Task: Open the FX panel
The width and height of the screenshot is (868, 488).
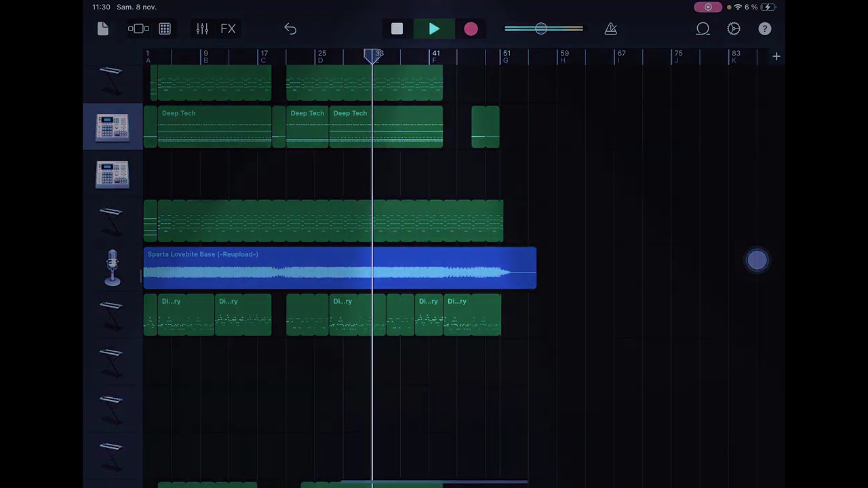Action: pyautogui.click(x=228, y=28)
